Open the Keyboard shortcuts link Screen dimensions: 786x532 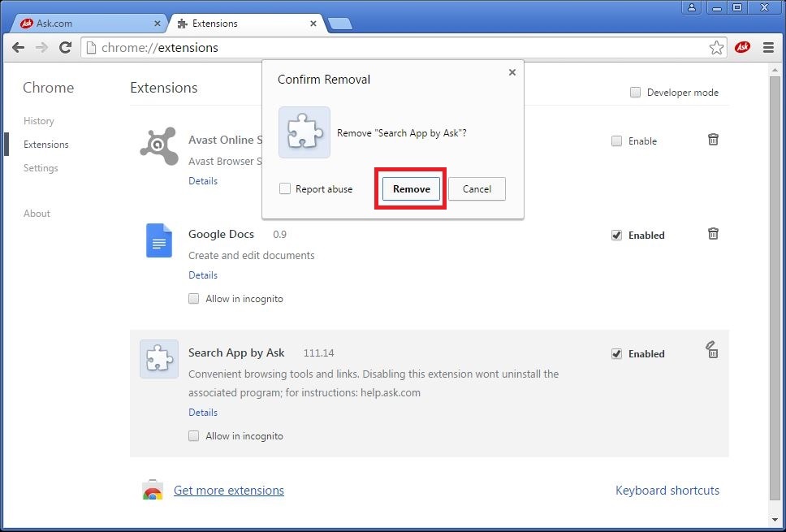(667, 491)
